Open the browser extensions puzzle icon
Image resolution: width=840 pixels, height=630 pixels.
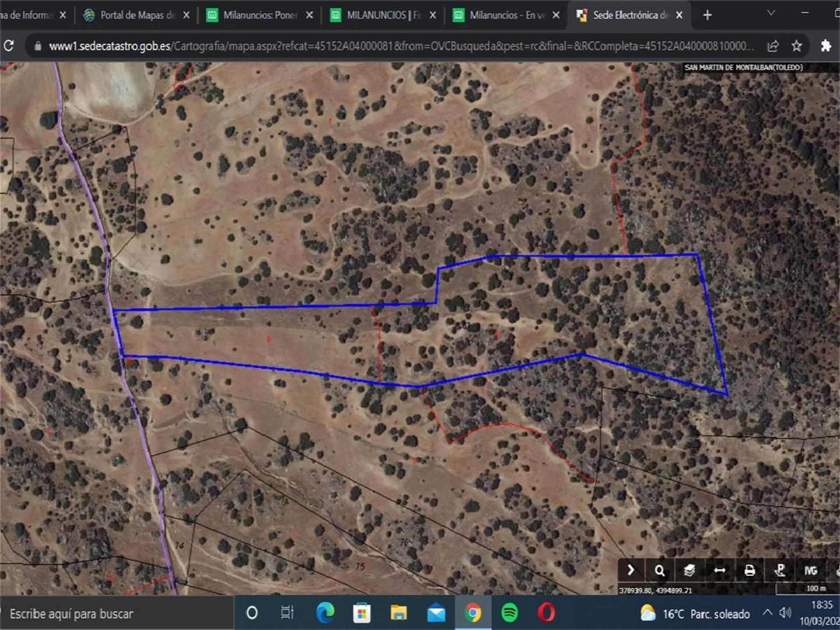[x=826, y=45]
